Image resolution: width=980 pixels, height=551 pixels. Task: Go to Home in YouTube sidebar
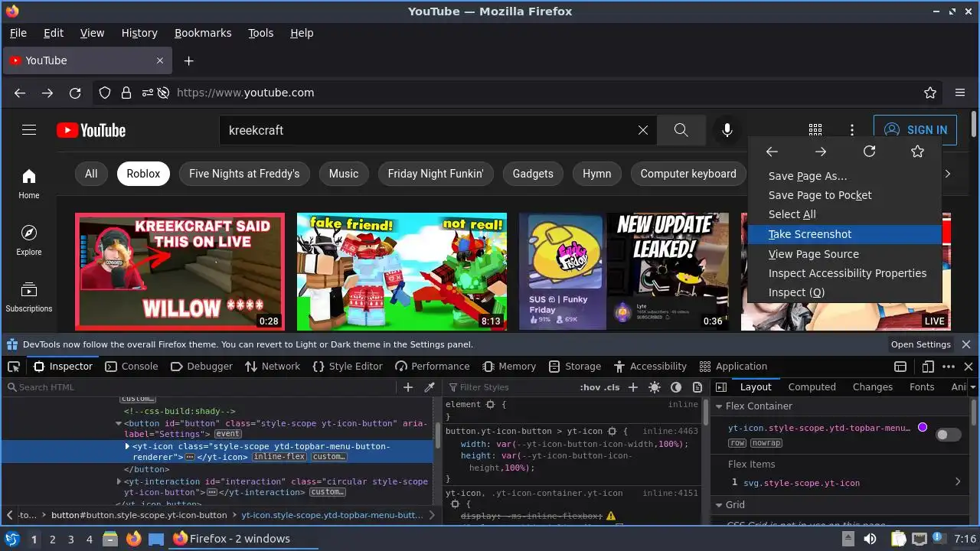click(29, 184)
